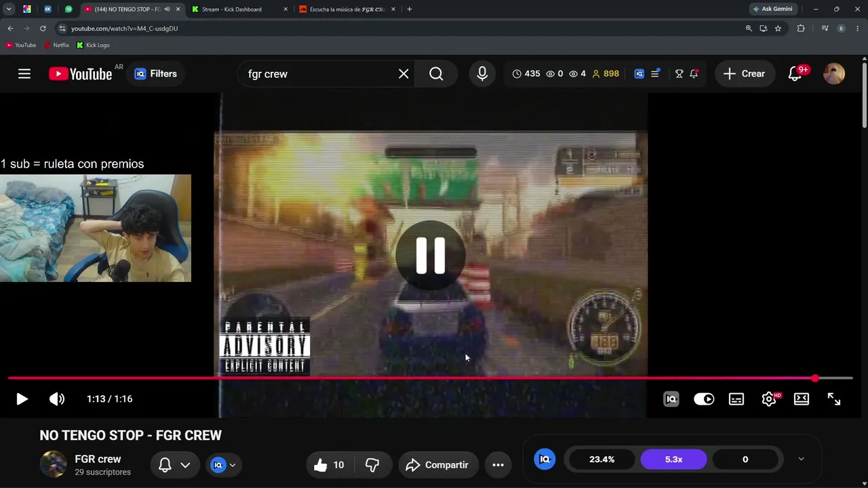Expand the subscription notification bell dropdown
This screenshot has width=868, height=488.
click(174, 465)
